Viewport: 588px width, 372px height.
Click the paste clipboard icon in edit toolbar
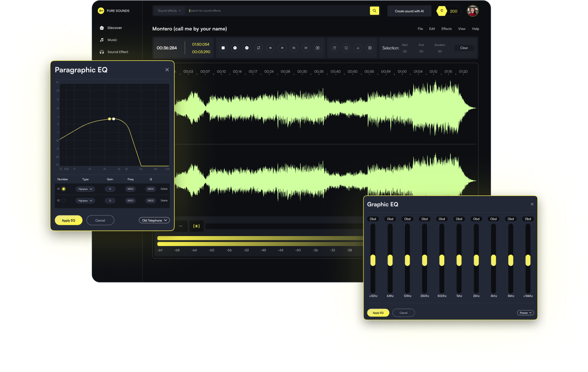[346, 48]
